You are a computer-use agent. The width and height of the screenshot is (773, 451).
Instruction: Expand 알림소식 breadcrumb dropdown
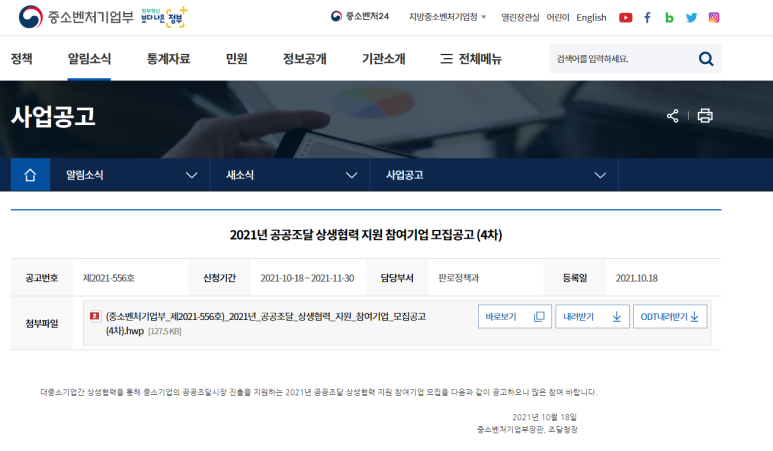tap(130, 175)
